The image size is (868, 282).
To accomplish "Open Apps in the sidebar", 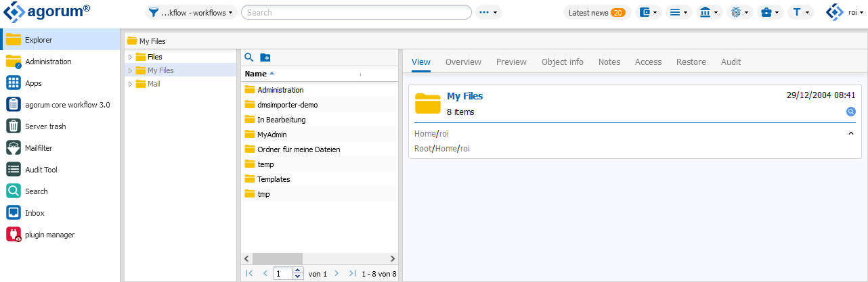I will 60,83.
